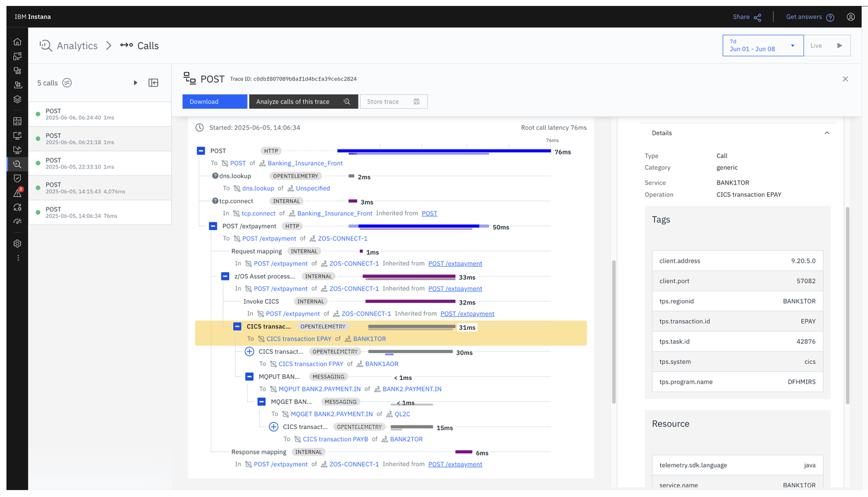The height and width of the screenshot is (497, 868).
Task: Open the alerts triangle icon with badge 8
Action: [x=17, y=193]
